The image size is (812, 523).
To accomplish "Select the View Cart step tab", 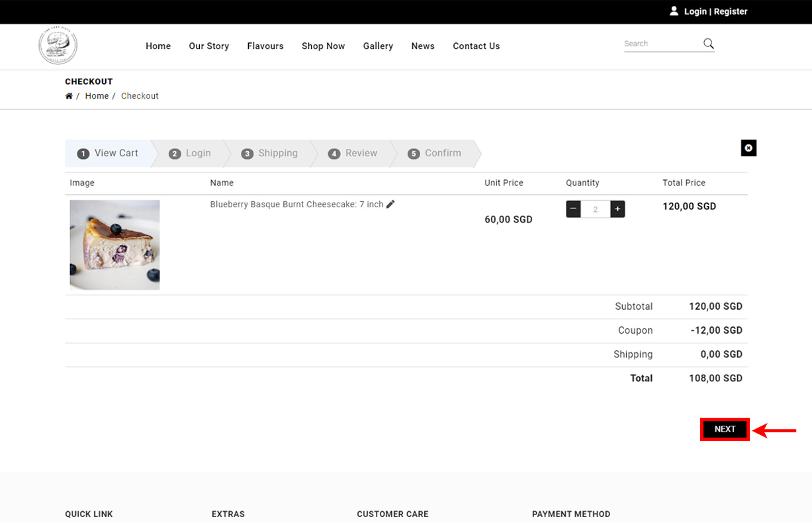I will [108, 153].
